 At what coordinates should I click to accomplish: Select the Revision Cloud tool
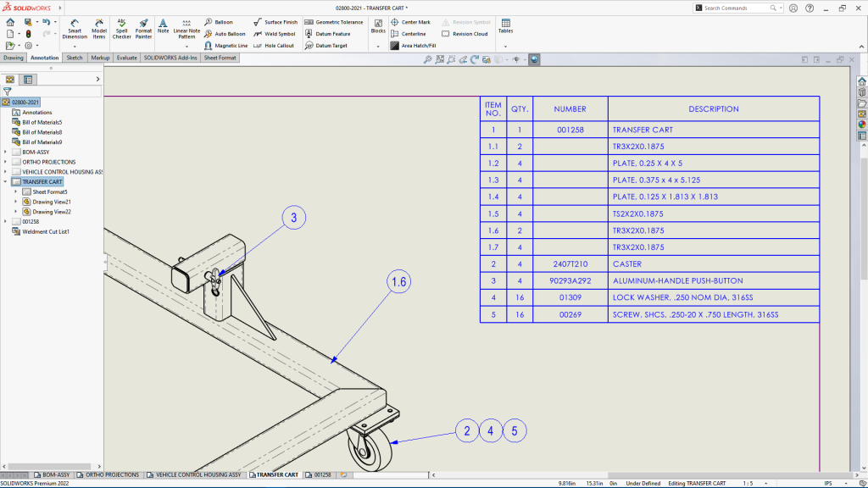coord(465,35)
